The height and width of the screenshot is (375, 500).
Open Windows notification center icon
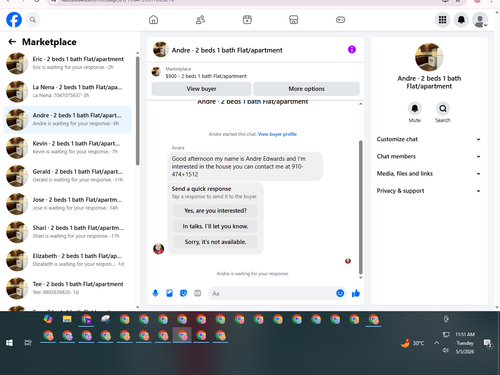point(487,343)
